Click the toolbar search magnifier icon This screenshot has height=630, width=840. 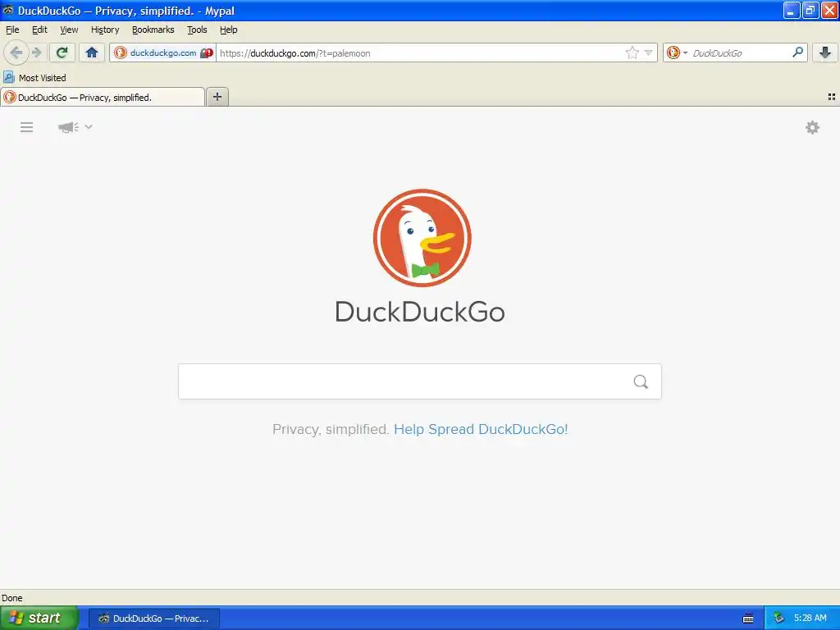(797, 52)
